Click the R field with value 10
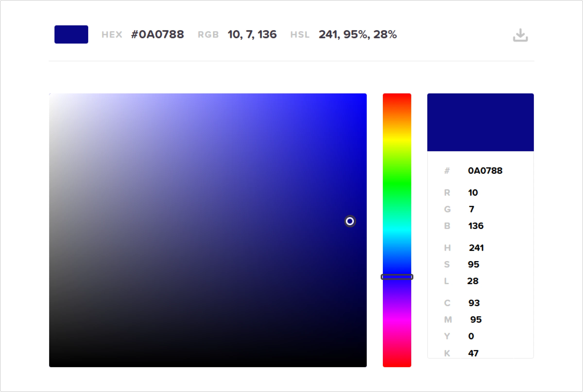This screenshot has height=392, width=583. [x=473, y=193]
